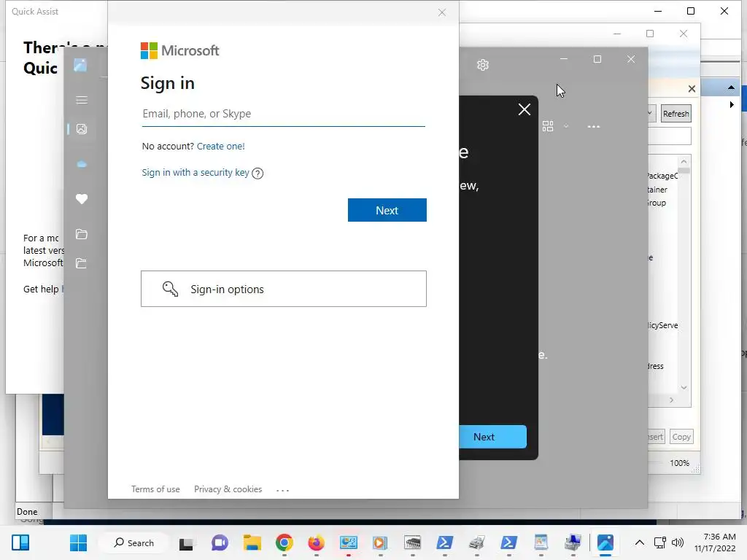This screenshot has width=747, height=560.
Task: Expand the Photos view layout dropdown chevron
Action: [x=566, y=126]
